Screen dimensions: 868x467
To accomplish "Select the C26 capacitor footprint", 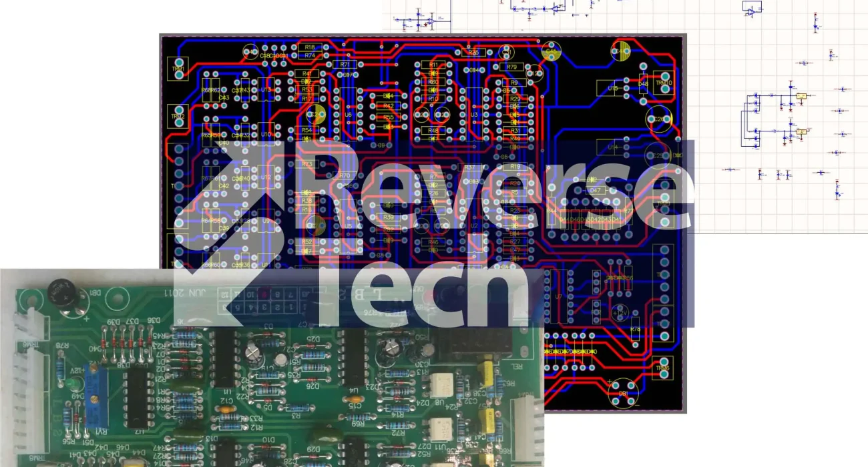I will (658, 119).
